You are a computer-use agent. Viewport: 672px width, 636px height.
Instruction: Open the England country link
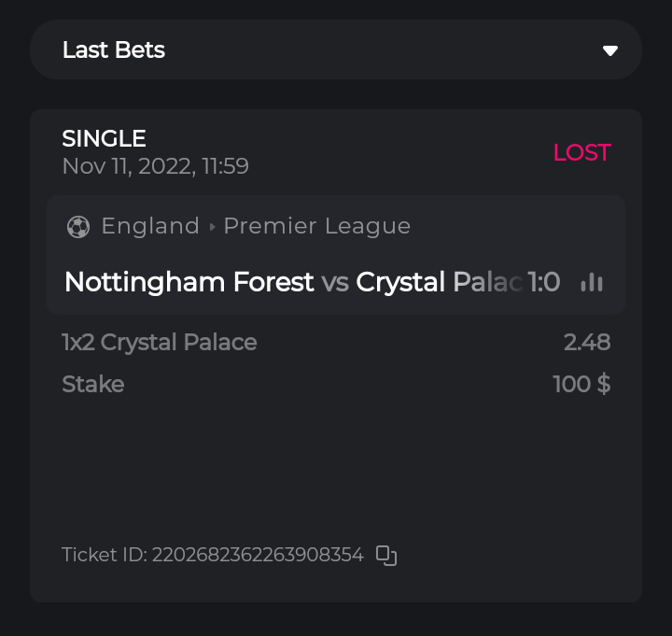(150, 226)
